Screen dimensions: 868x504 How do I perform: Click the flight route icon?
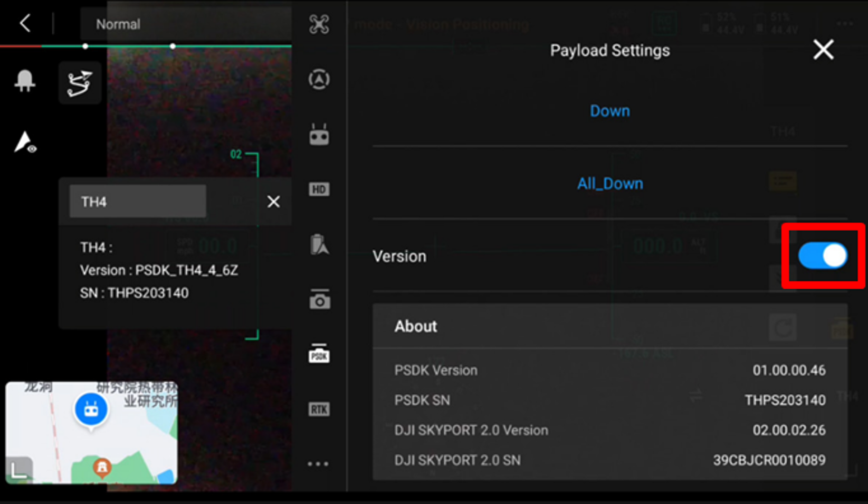80,83
